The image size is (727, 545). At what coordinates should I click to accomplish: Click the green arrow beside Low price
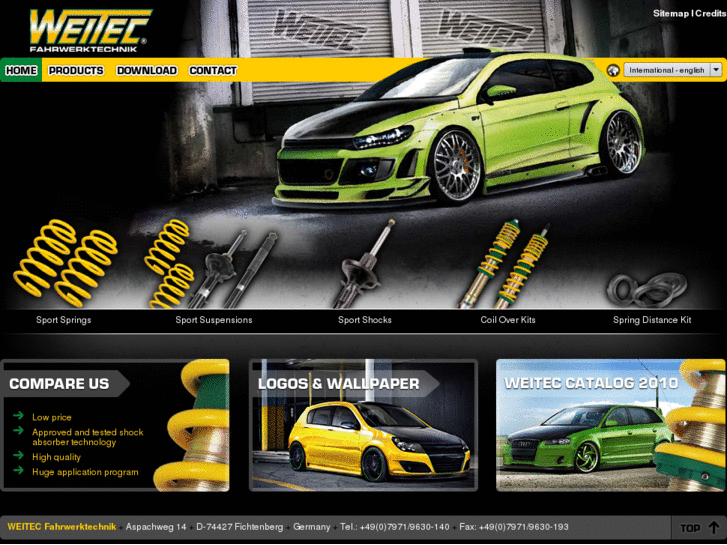click(19, 416)
